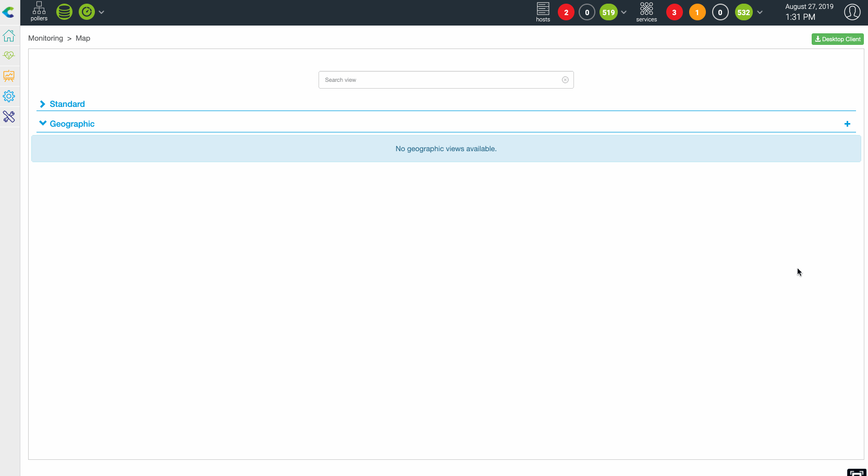This screenshot has height=476, width=868.
Task: Clear the Search view field
Action: point(565,80)
